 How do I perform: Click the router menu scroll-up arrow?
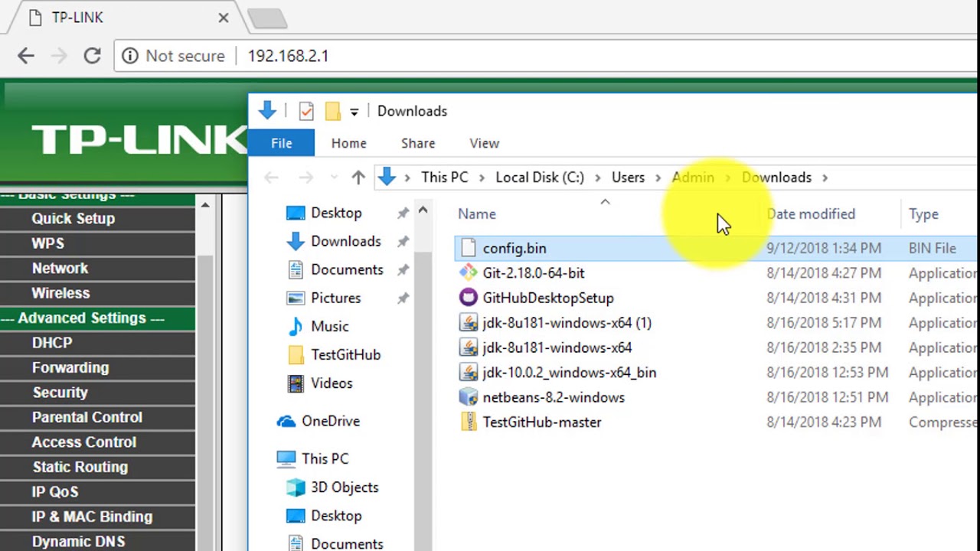pos(204,206)
